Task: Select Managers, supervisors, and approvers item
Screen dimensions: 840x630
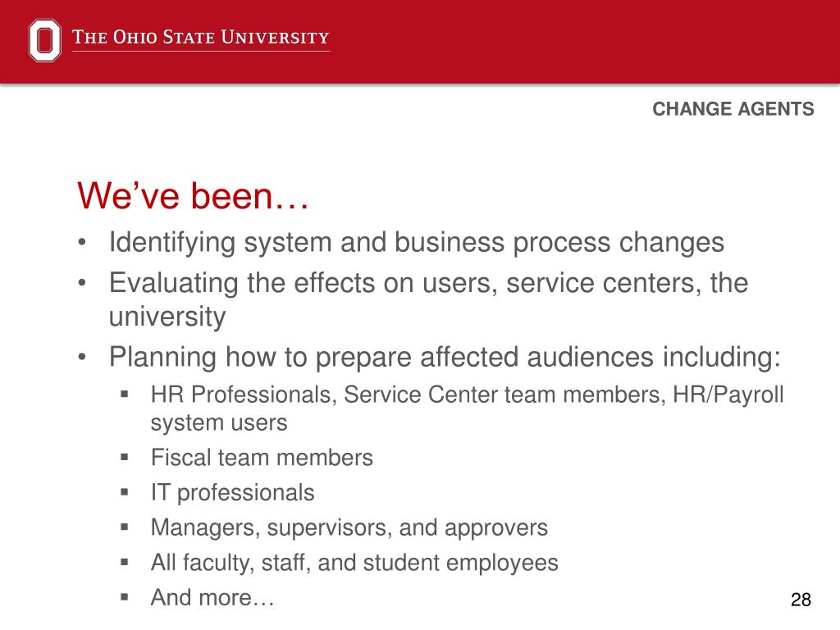Action: [x=349, y=527]
